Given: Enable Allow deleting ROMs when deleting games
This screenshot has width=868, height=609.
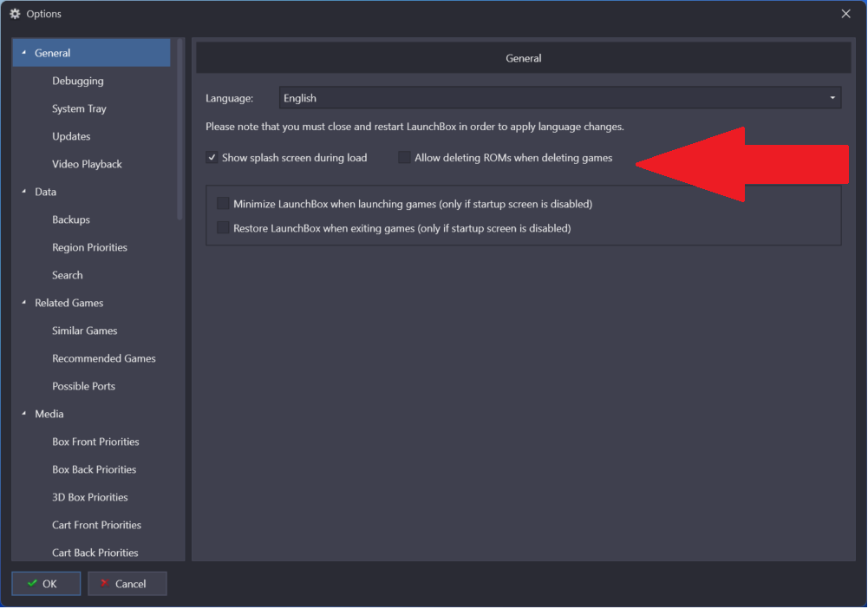Looking at the screenshot, I should (x=405, y=158).
